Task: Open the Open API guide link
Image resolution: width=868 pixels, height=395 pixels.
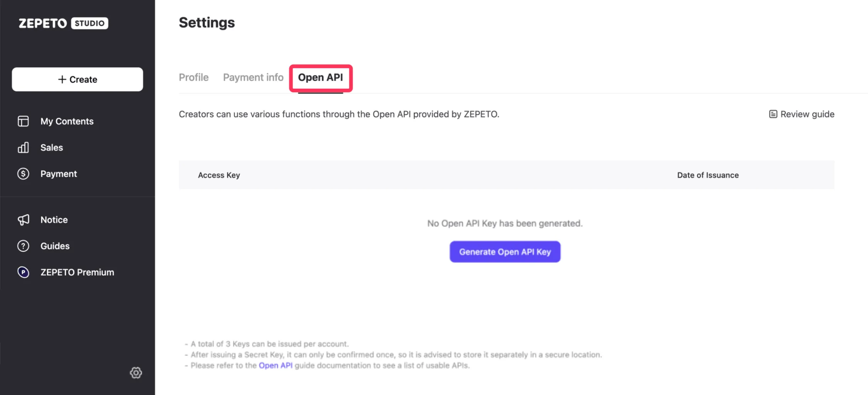Action: (276, 365)
